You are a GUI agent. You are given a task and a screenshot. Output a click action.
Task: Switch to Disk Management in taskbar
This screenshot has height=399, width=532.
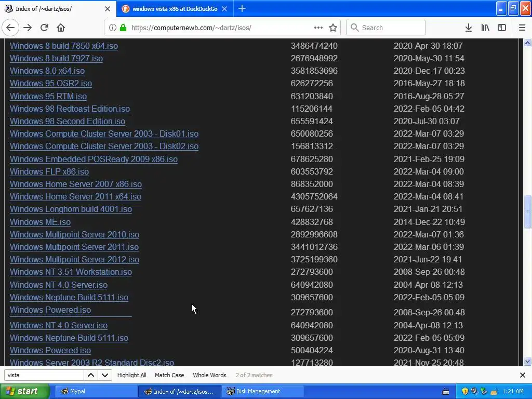pyautogui.click(x=262, y=391)
